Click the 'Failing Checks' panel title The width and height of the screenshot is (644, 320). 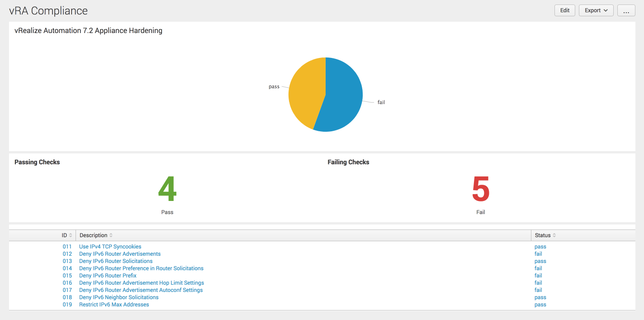[x=348, y=162]
